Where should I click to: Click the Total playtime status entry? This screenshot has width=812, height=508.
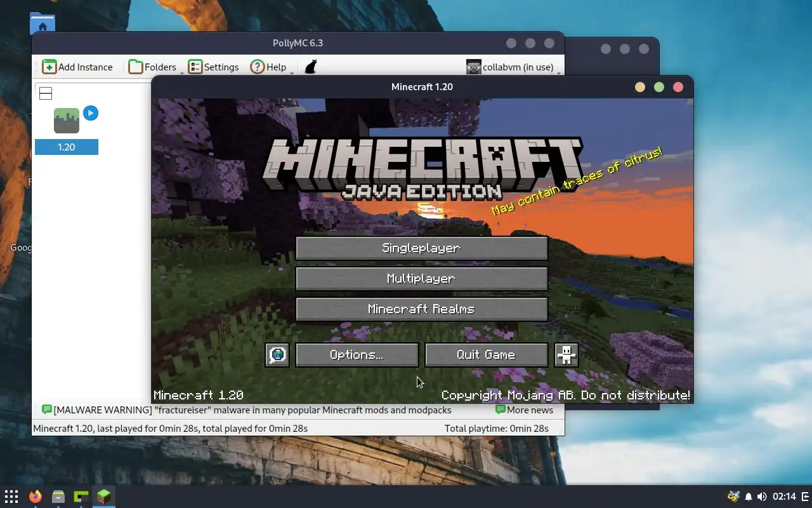coord(497,429)
